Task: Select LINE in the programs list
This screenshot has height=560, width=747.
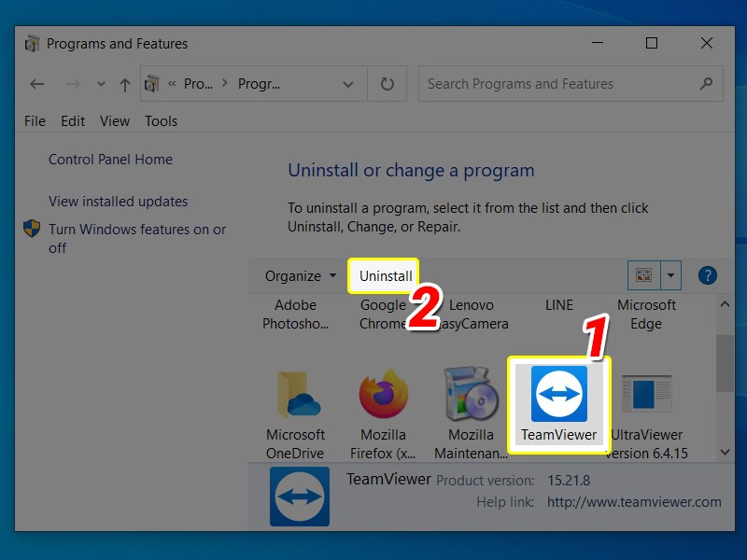Action: 558,305
